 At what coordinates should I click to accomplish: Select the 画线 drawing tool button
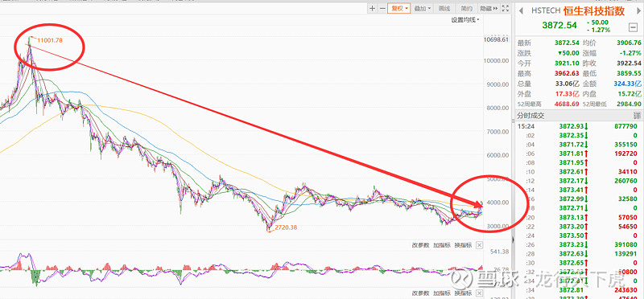click(445, 8)
